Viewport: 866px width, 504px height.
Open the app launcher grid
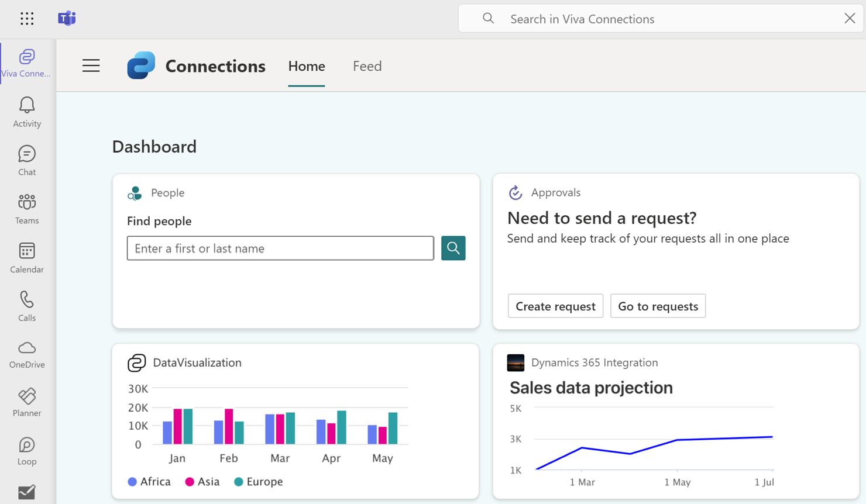27,19
